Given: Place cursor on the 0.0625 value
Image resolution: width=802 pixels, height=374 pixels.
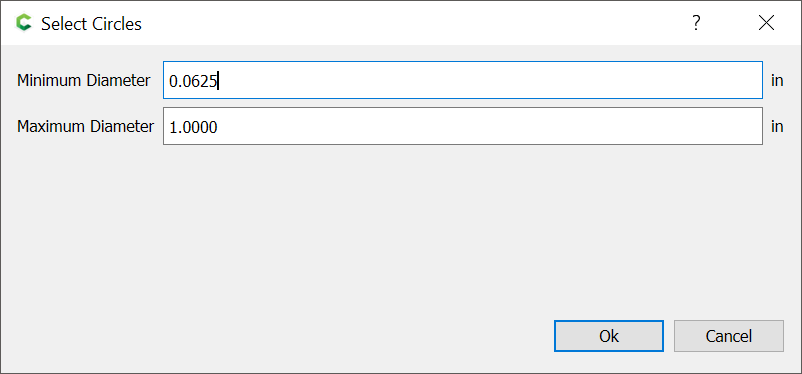Looking at the screenshot, I should point(193,81).
